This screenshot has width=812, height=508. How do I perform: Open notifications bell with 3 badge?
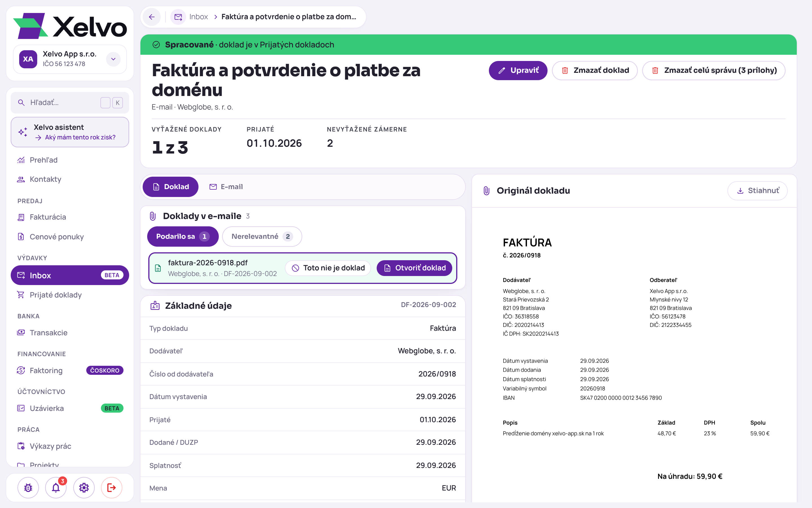pyautogui.click(x=56, y=487)
